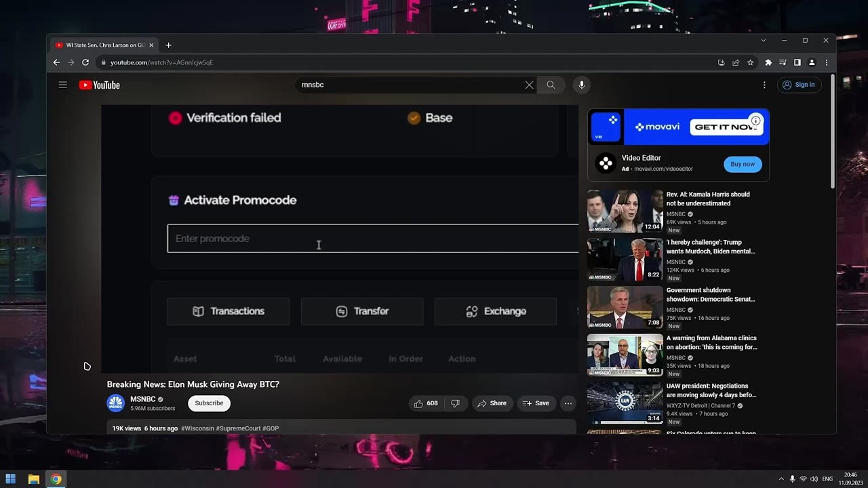868x488 pixels.
Task: Dislike the video with thumbs-down
Action: (455, 403)
